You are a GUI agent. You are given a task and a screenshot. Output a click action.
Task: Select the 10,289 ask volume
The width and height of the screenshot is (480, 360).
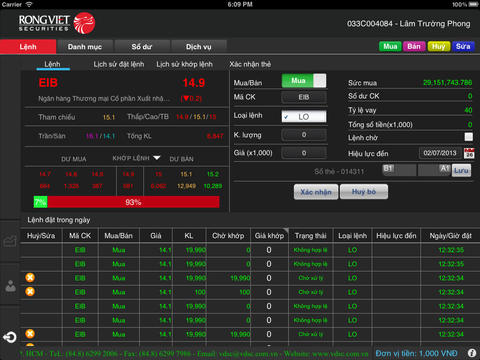213,186
